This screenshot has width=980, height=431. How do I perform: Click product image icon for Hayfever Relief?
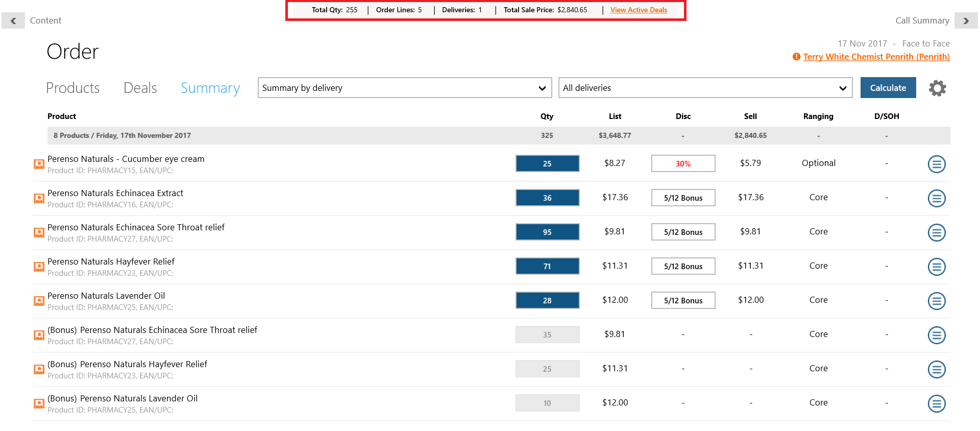coord(39,267)
